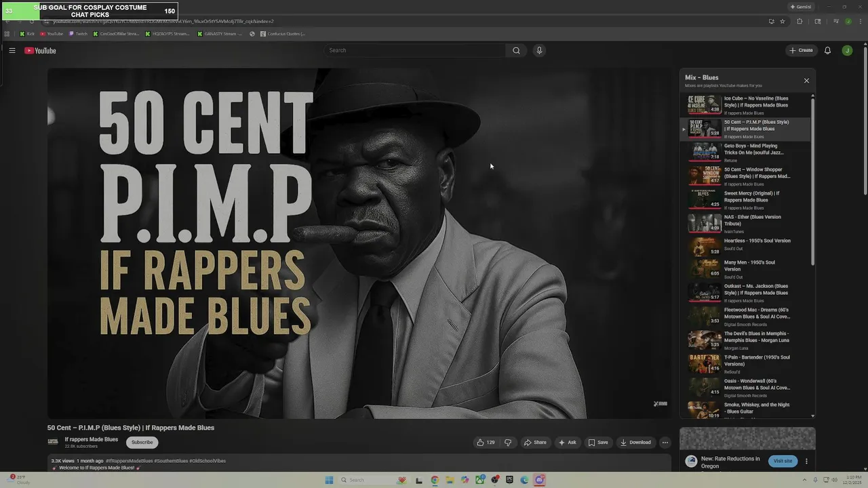Play 50 Cent – Window Shopper playlist item
Image resolution: width=868 pixels, height=488 pixels.
coord(745,176)
